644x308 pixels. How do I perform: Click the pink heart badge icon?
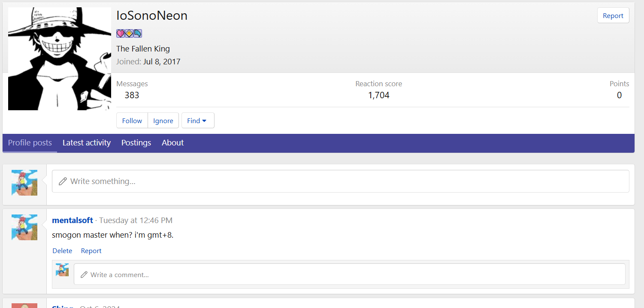[x=120, y=33]
